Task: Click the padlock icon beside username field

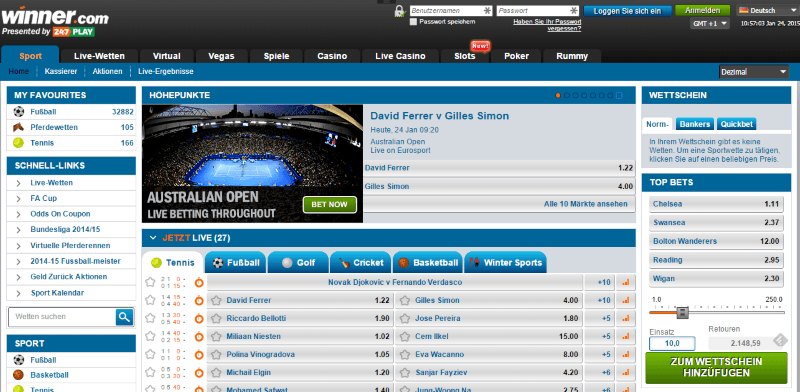Action: [399, 11]
